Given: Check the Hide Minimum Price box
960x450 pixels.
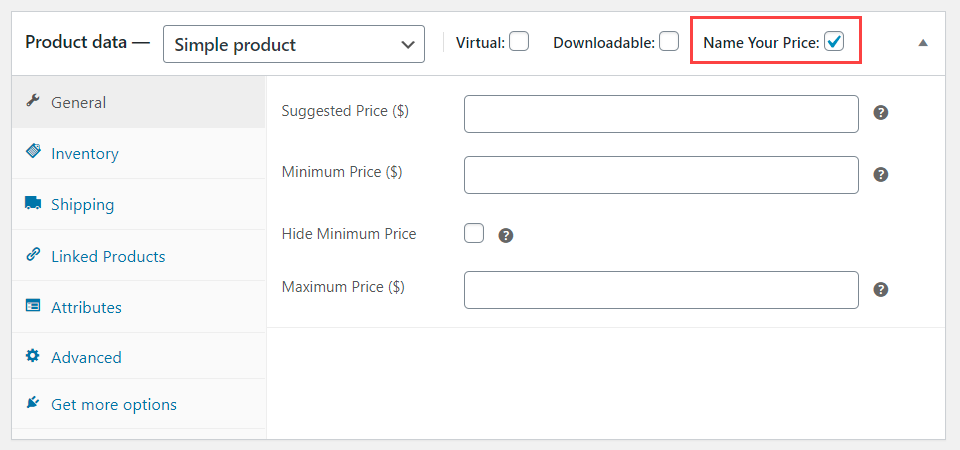Looking at the screenshot, I should coord(474,233).
